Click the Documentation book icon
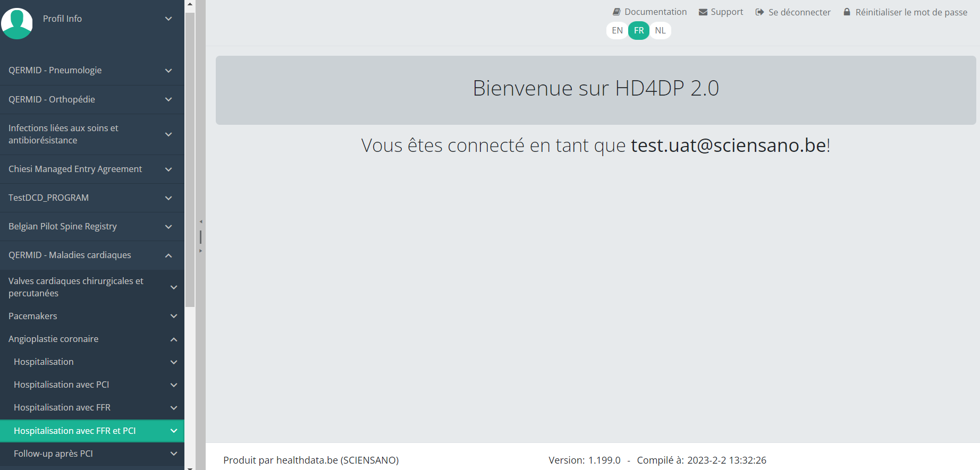The width and height of the screenshot is (980, 470). pyautogui.click(x=616, y=12)
